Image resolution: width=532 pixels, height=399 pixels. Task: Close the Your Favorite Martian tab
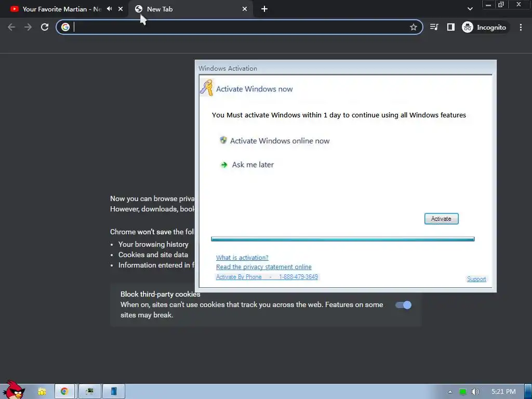pos(121,9)
